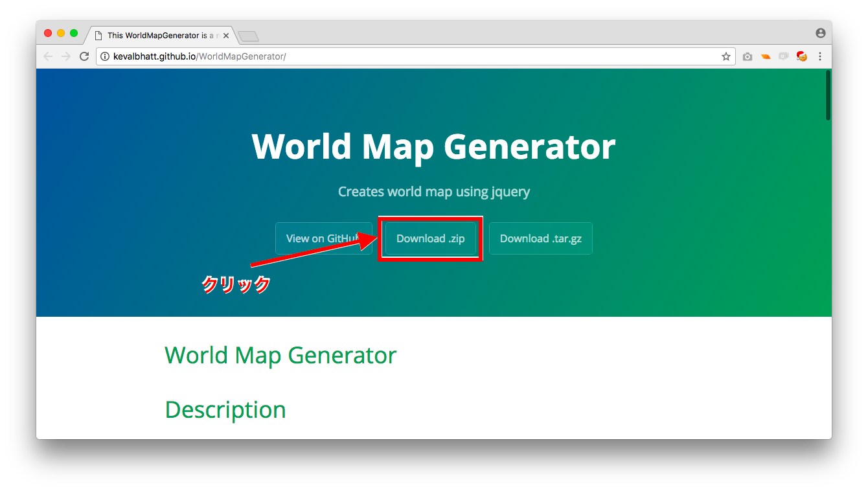Click the grey speech bubble extension icon
Viewport: 868px width, 491px height.
[x=784, y=57]
